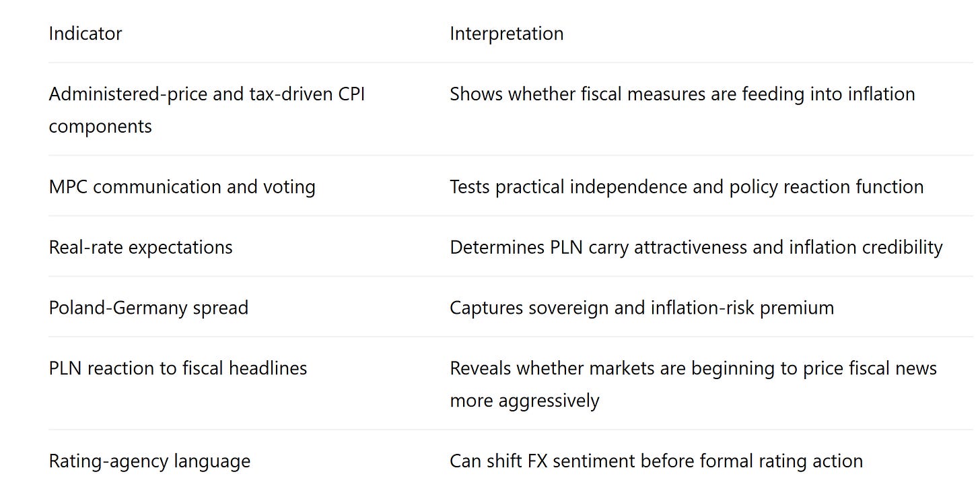
Task: Click the FX sentiment before formal rating action text
Action: point(656,461)
